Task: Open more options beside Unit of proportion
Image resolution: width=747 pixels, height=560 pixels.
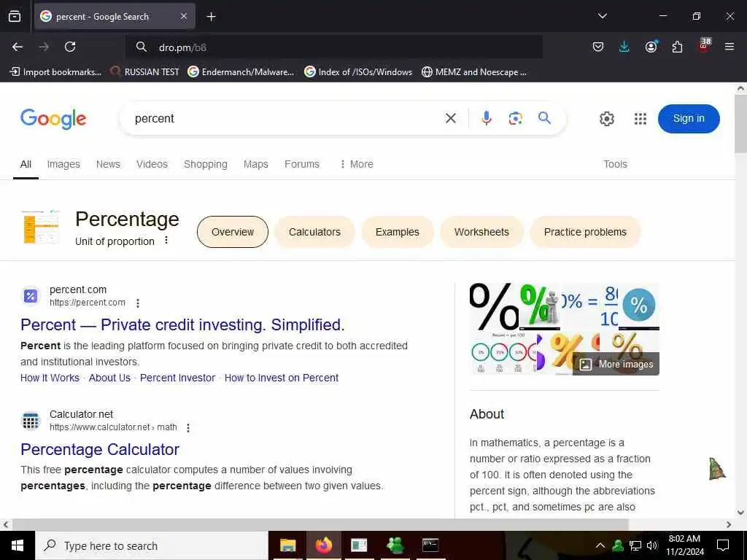Action: point(166,241)
